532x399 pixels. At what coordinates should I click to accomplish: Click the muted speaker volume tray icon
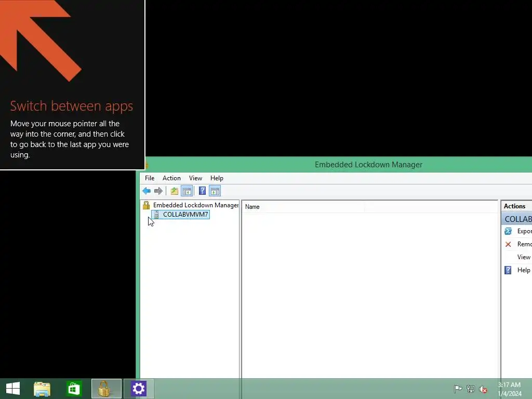click(x=483, y=389)
